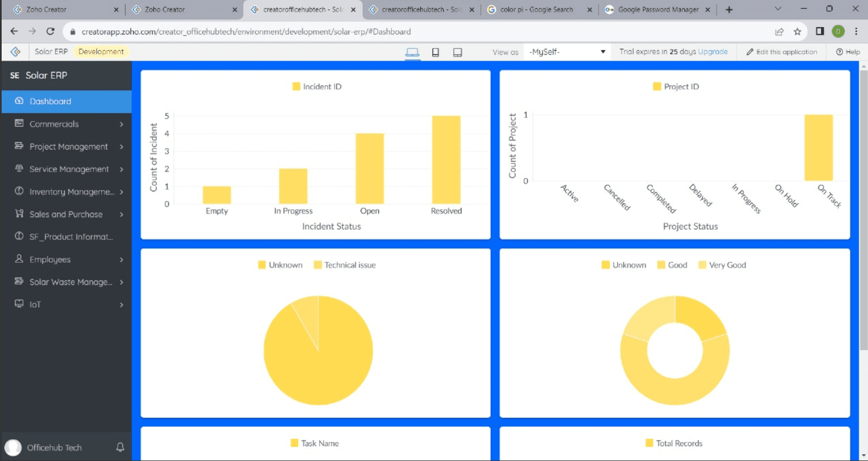Toggle Unknown legend in pie chart
The height and width of the screenshot is (461, 868).
tap(280, 265)
